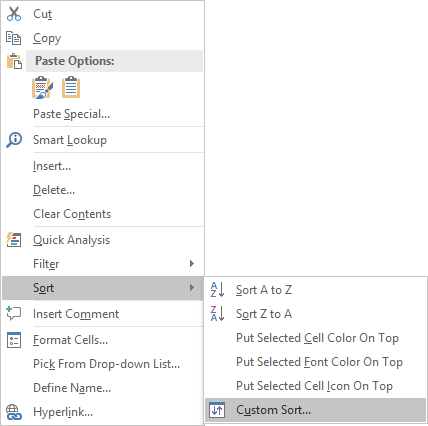Click the Insert Comment bubble icon
The image size is (428, 426).
(14, 314)
